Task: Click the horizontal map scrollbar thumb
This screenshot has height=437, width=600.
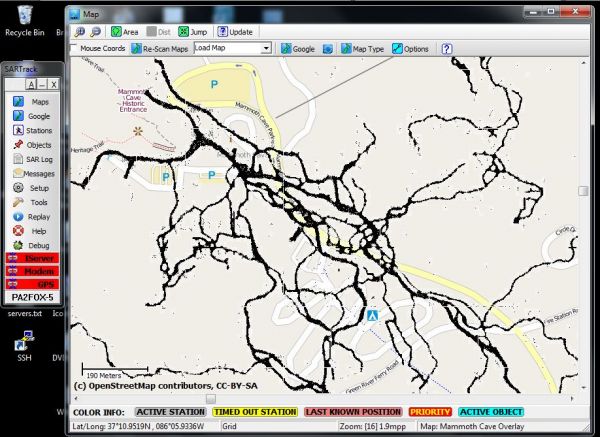Action: [x=211, y=399]
